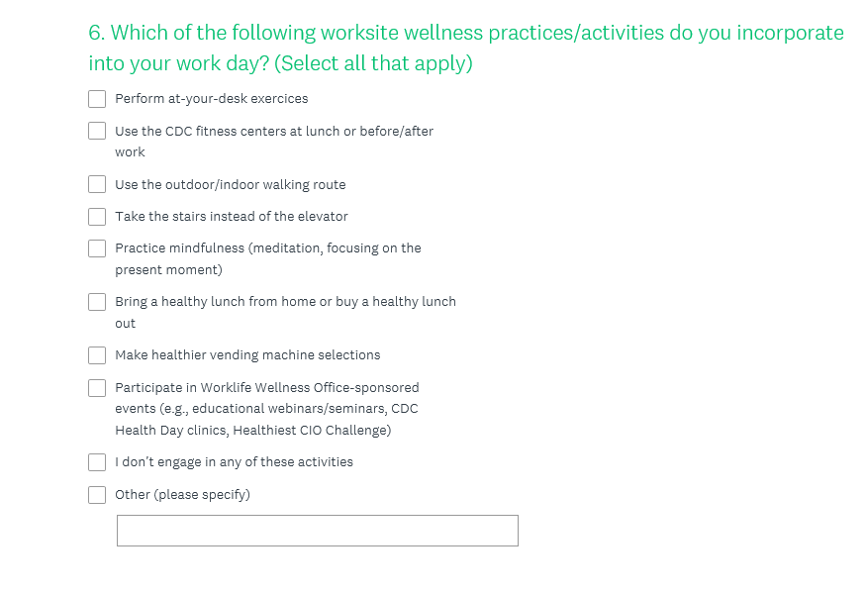Select the healthier vending machine selections checkbox
Viewport: 868px width, 594px height.
click(97, 354)
